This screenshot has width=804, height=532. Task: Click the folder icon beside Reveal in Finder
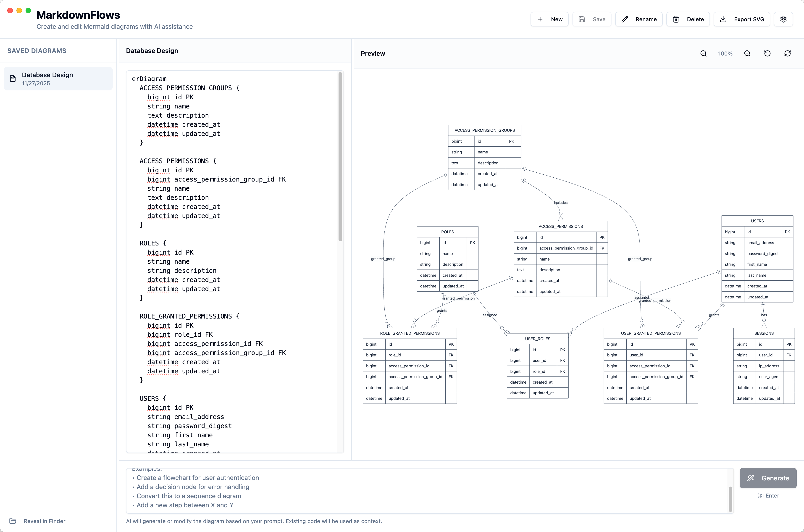(x=13, y=521)
